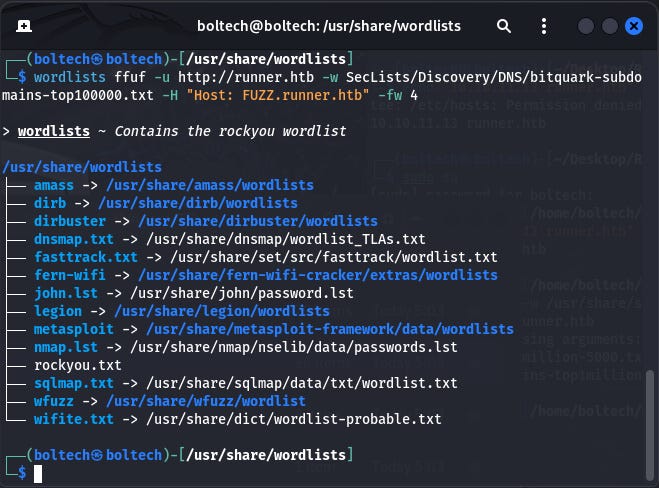Click the /usr/share/wfuzz/wordlist path
The width and height of the screenshot is (659, 488).
pyautogui.click(x=206, y=401)
